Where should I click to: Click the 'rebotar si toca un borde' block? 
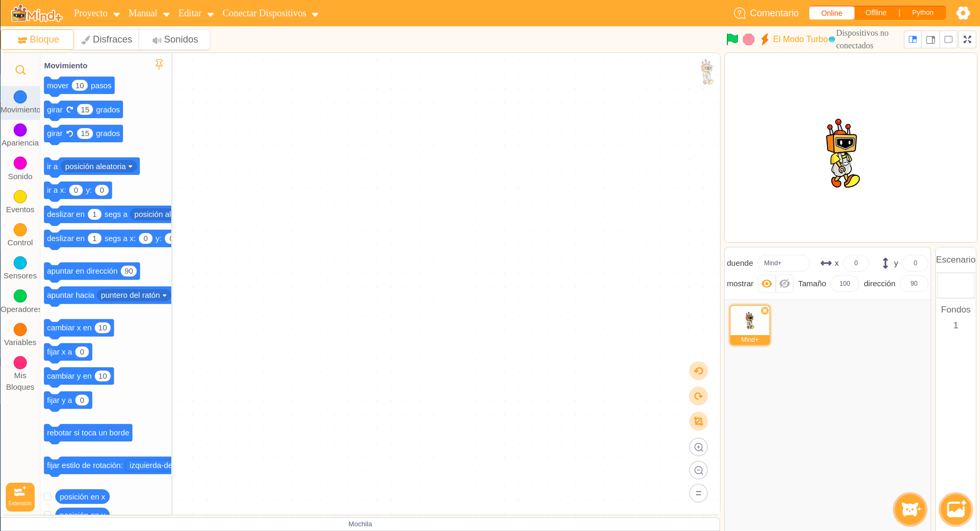click(x=88, y=433)
